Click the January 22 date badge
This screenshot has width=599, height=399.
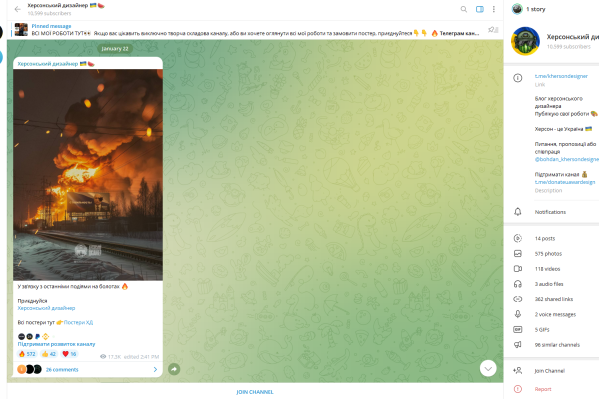pyautogui.click(x=115, y=49)
